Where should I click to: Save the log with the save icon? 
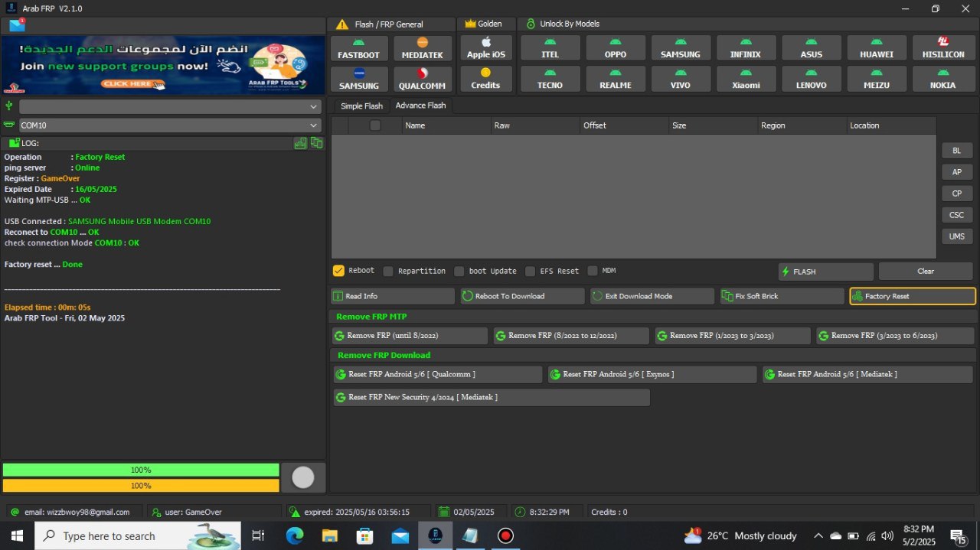point(301,143)
